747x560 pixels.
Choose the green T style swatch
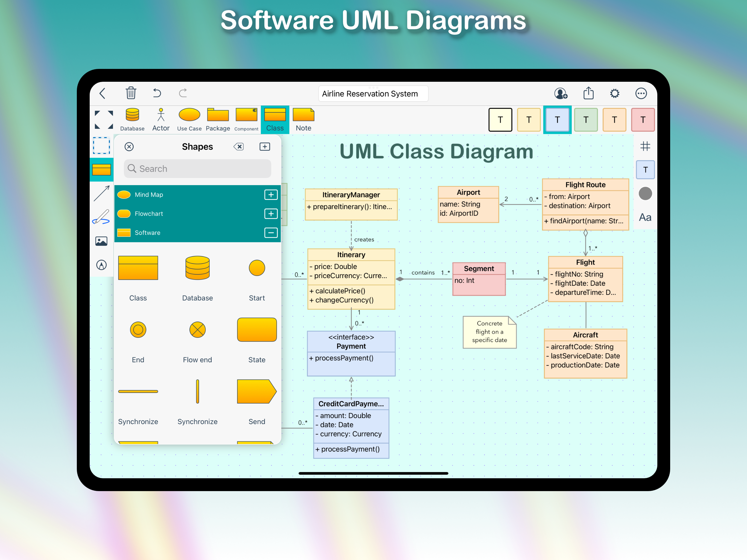tap(586, 119)
